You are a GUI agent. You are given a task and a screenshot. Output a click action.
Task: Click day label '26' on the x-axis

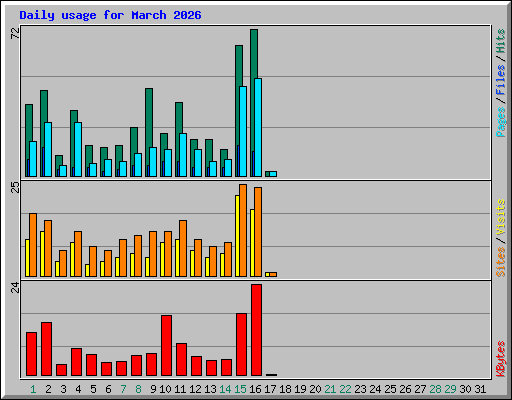(x=405, y=389)
